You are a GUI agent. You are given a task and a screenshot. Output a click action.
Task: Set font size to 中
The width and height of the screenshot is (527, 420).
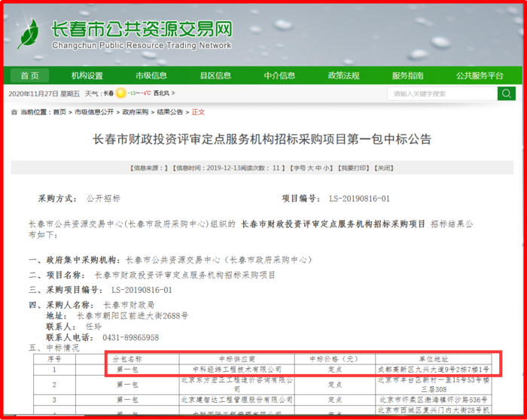pos(318,168)
